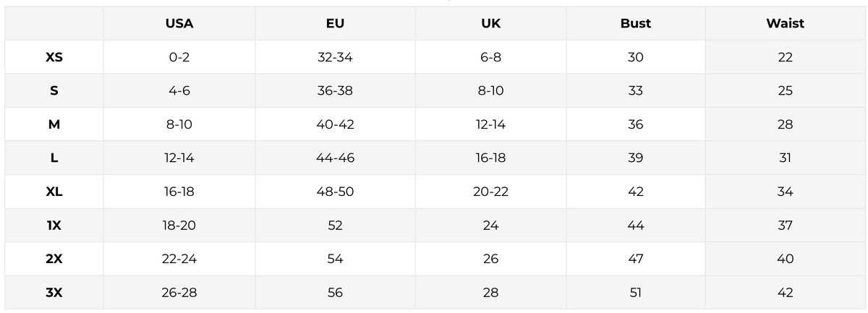
Task: Click the USA column header
Action: pos(179,23)
